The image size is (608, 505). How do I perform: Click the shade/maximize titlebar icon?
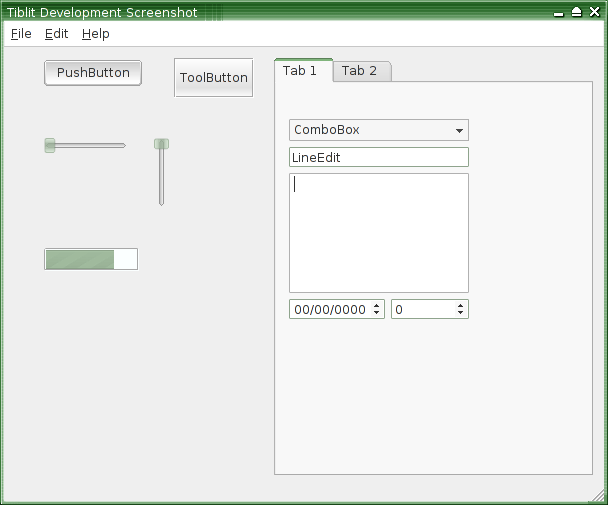click(577, 12)
